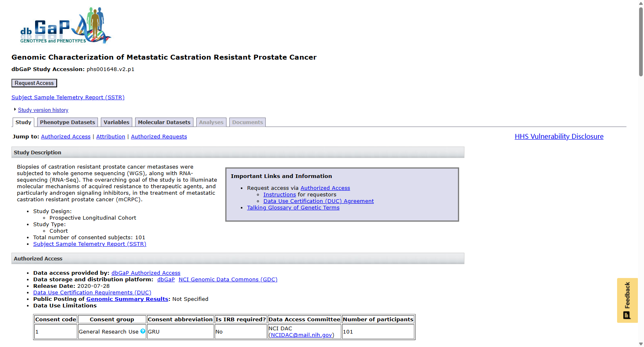Click the scrollbar down arrow
644x347 pixels.
[641, 344]
